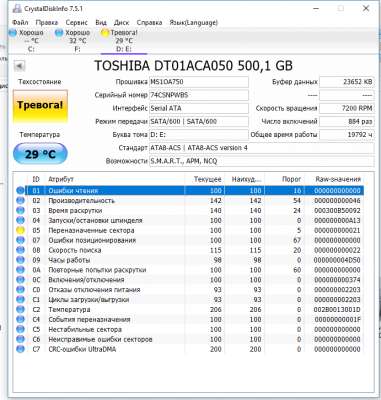381x400 pixels.
Task: Select the Переназначенные сектора row
Action: coord(189,230)
